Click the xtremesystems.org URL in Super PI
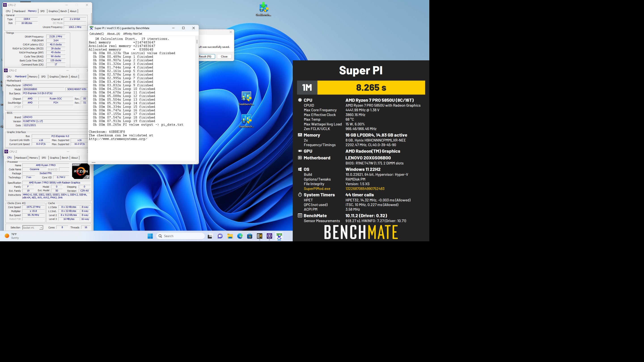 point(118,139)
